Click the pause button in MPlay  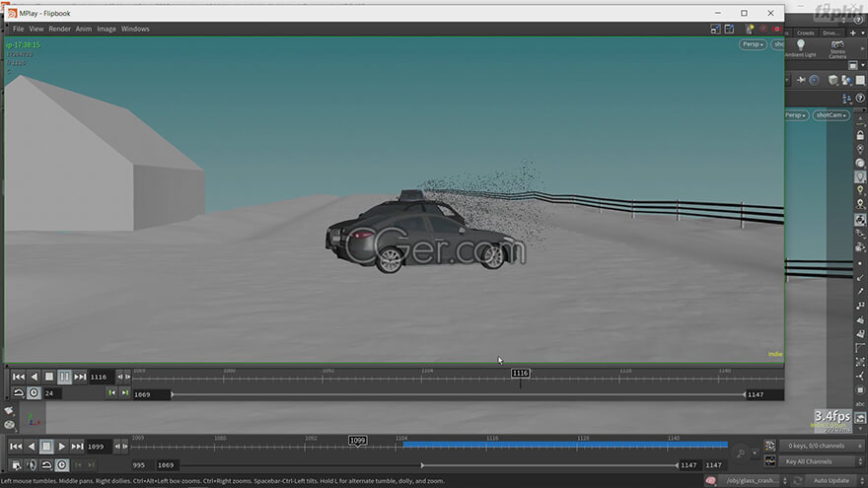tap(64, 377)
